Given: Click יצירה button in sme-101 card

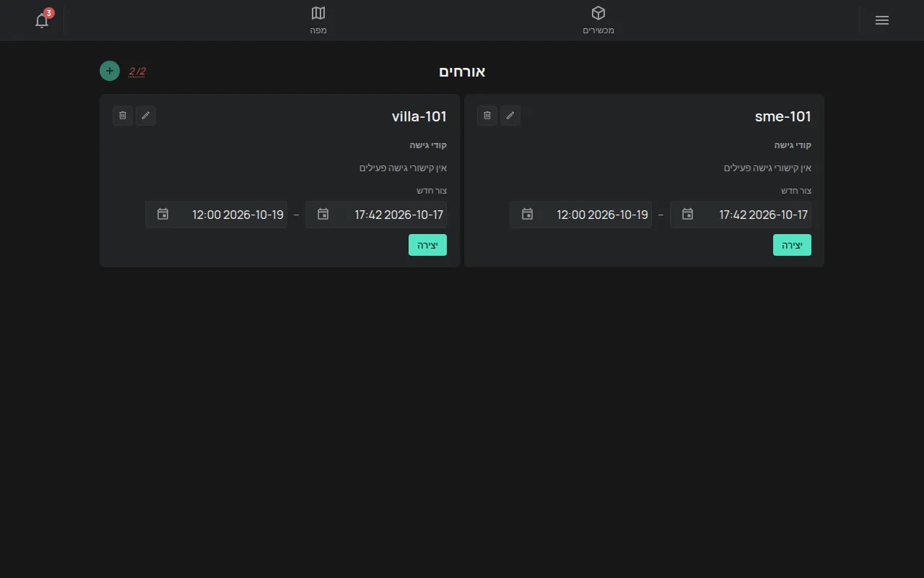Looking at the screenshot, I should click(792, 245).
